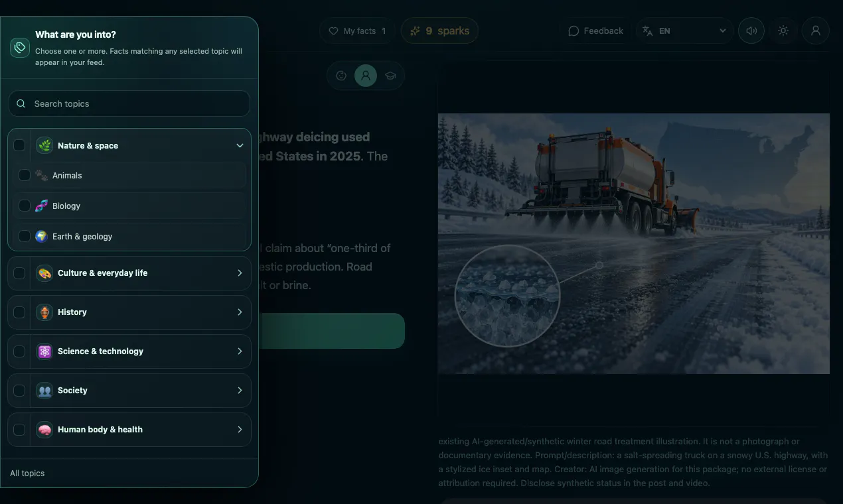Image resolution: width=843 pixels, height=504 pixels.
Task: Check the Society checkbox
Action: pos(19,391)
